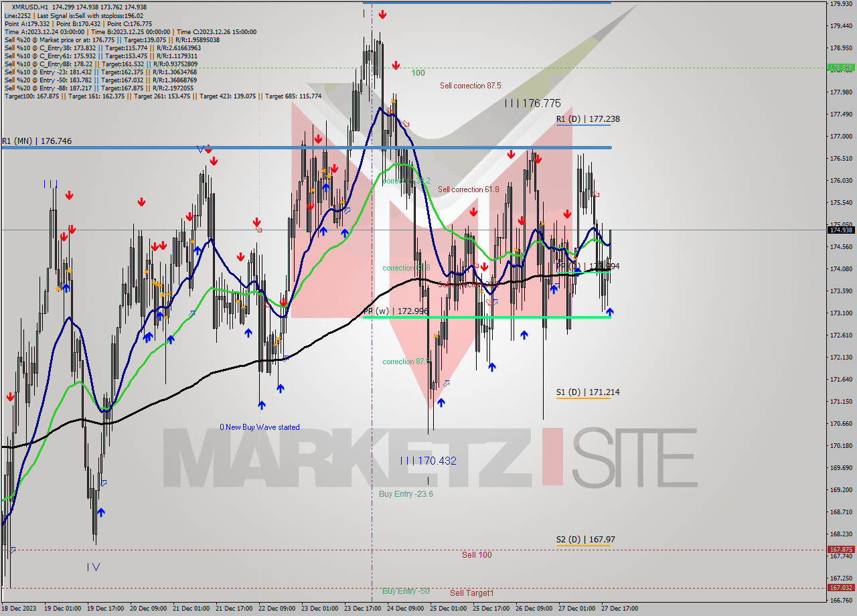This screenshot has height=616, width=857.
Task: Click the 'Sell %20 @ Entry -88: 187.217' line
Action: 98,88
